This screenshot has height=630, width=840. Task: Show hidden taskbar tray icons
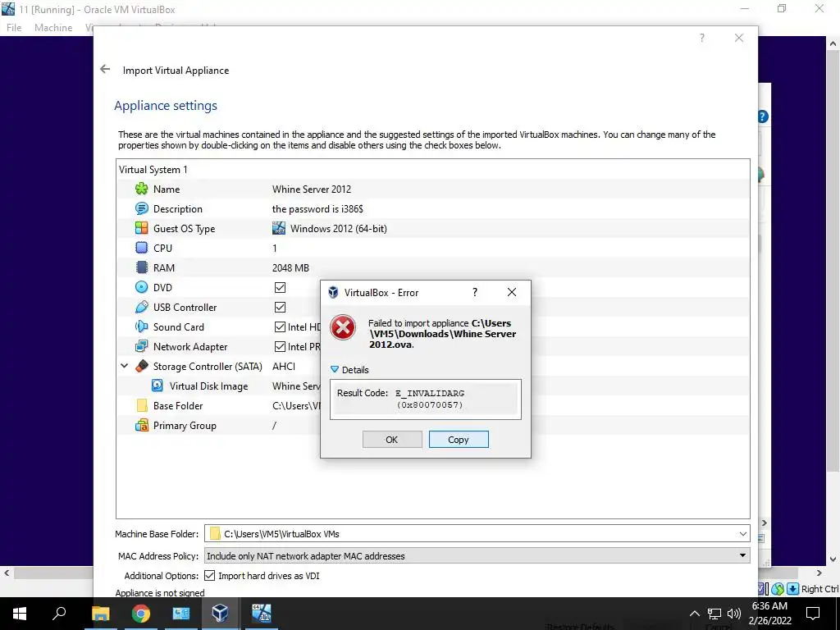coord(694,614)
